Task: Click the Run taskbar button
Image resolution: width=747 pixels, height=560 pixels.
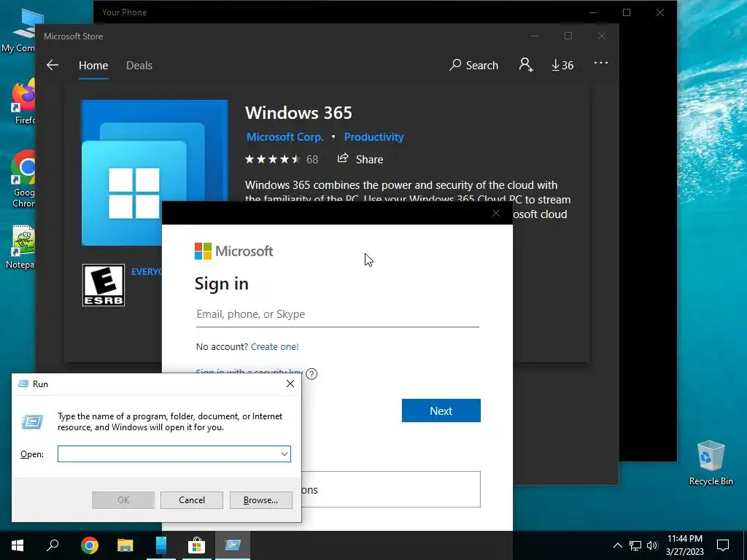Action: [x=233, y=545]
